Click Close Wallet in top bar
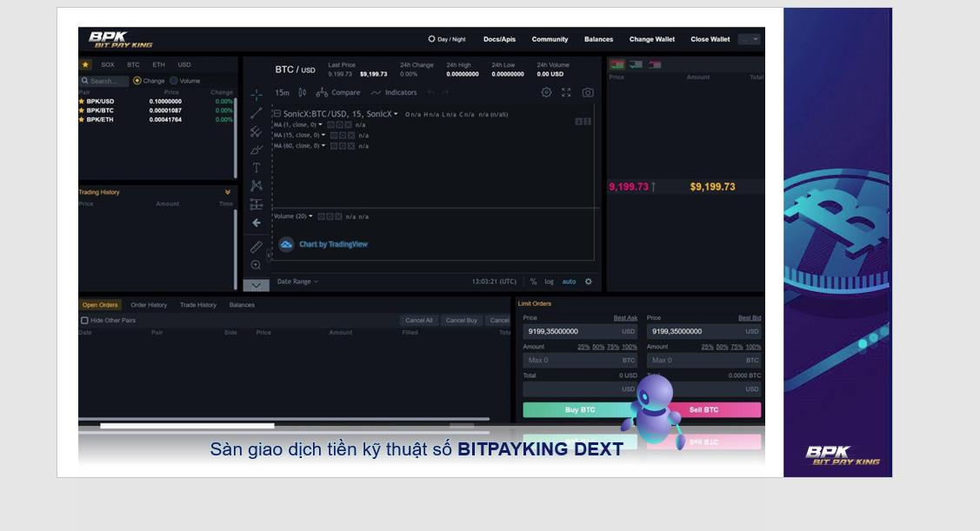The width and height of the screenshot is (980, 531). [x=710, y=39]
